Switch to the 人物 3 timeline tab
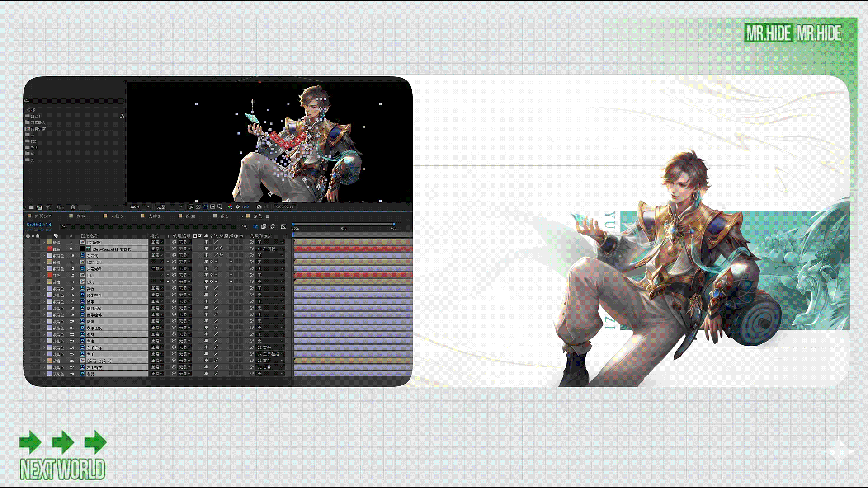The width and height of the screenshot is (868, 488). click(x=117, y=216)
